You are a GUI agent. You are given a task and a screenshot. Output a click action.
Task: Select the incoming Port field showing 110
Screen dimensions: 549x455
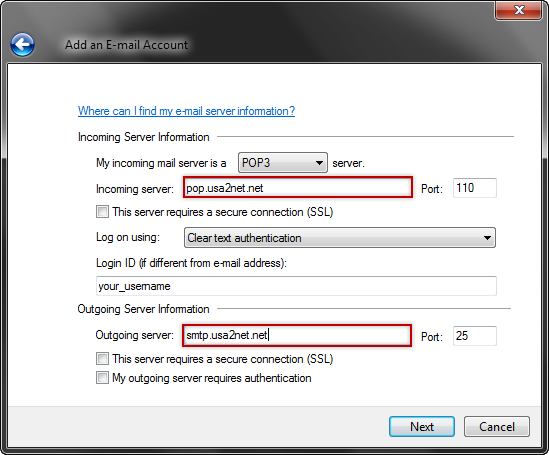[474, 188]
